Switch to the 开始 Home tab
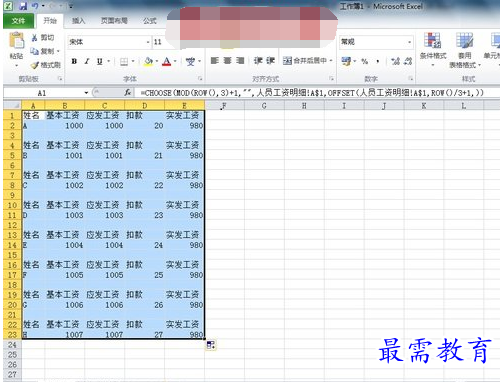The height and width of the screenshot is (382, 500). tap(50, 21)
